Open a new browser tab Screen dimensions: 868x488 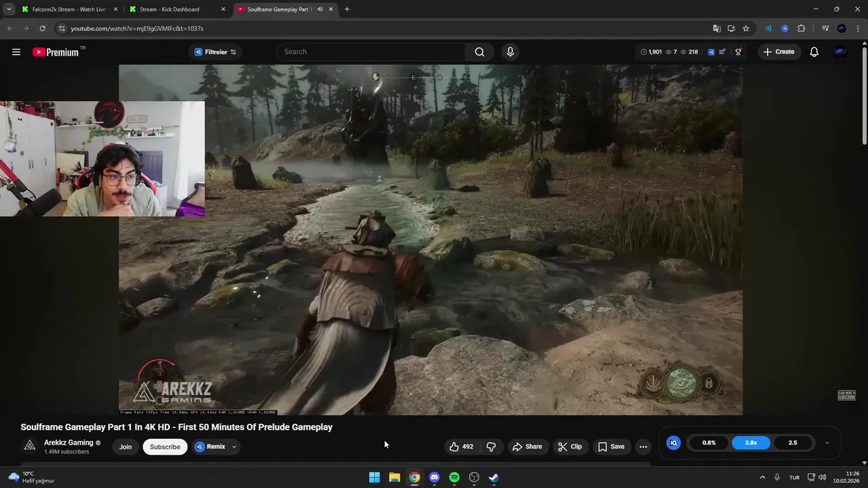[x=347, y=9]
